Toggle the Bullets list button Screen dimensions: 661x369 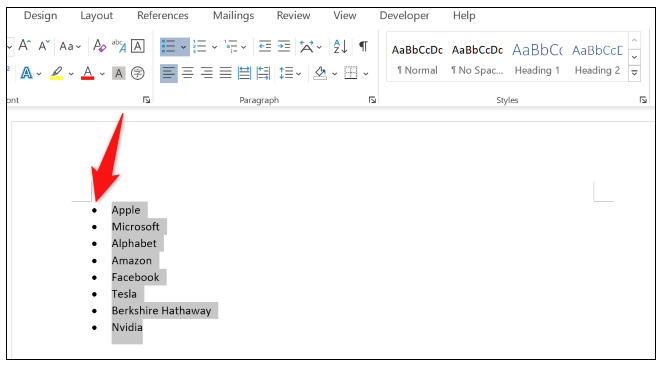click(169, 46)
